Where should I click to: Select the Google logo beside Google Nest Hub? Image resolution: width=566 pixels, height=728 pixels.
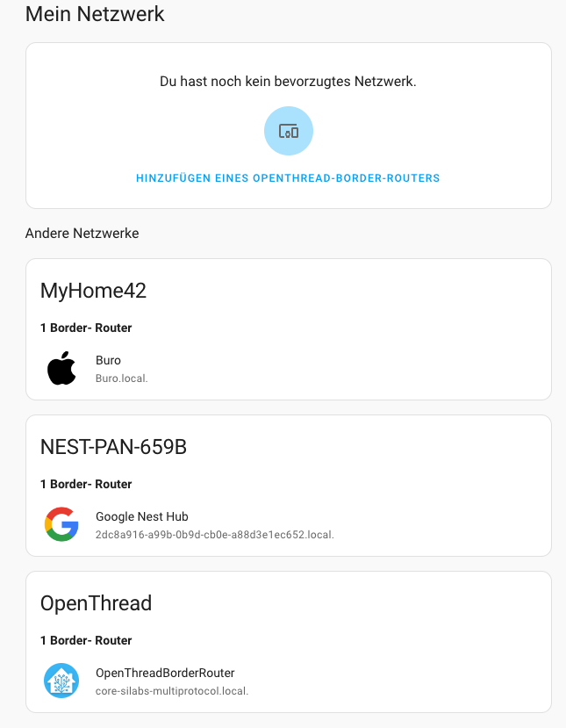[61, 523]
